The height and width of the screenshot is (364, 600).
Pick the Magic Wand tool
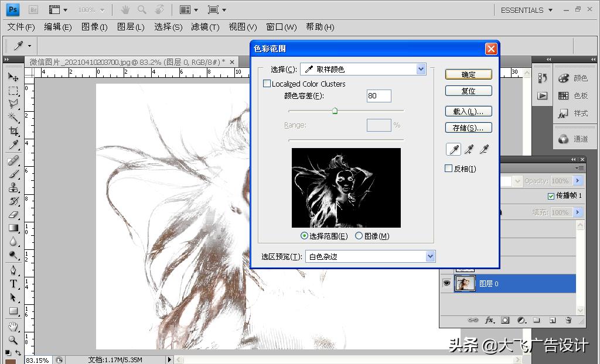pyautogui.click(x=13, y=118)
